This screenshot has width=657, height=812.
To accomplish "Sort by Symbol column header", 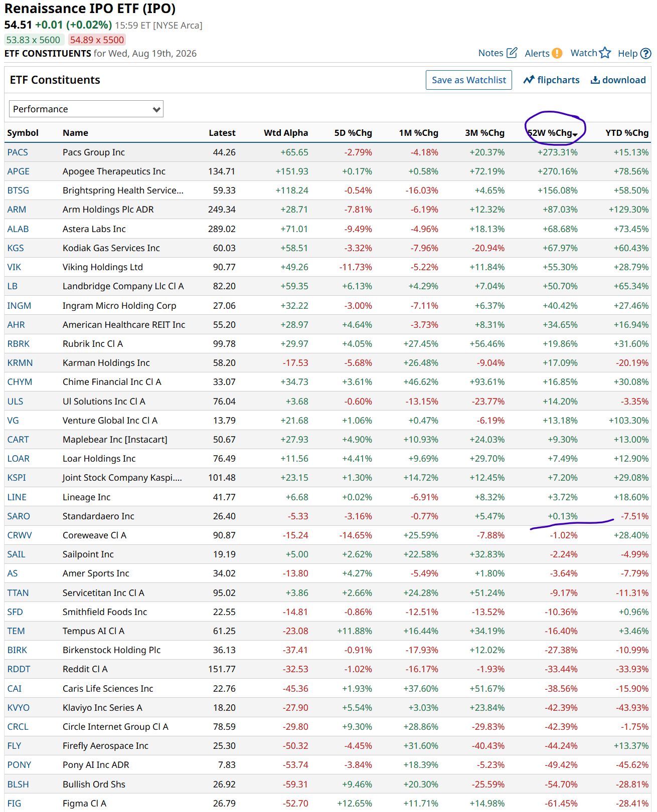I will coord(23,133).
